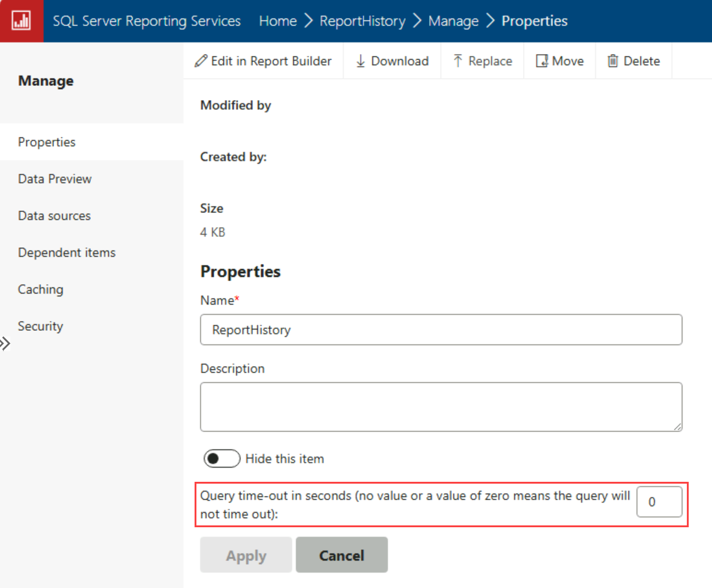Open ReportHistory from the breadcrumb
The height and width of the screenshot is (588, 712).
pyautogui.click(x=362, y=20)
